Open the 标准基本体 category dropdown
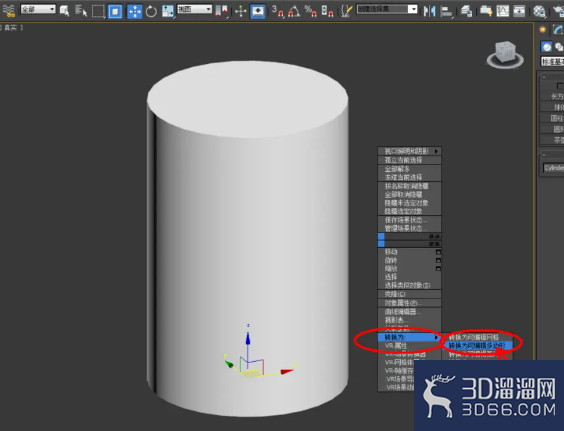564x431 pixels. (552, 62)
